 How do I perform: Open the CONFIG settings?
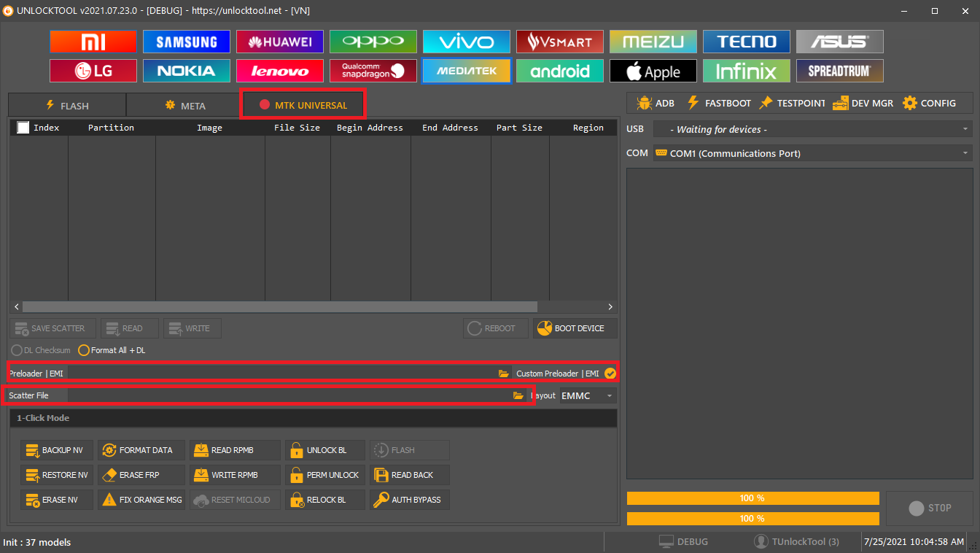click(x=929, y=103)
